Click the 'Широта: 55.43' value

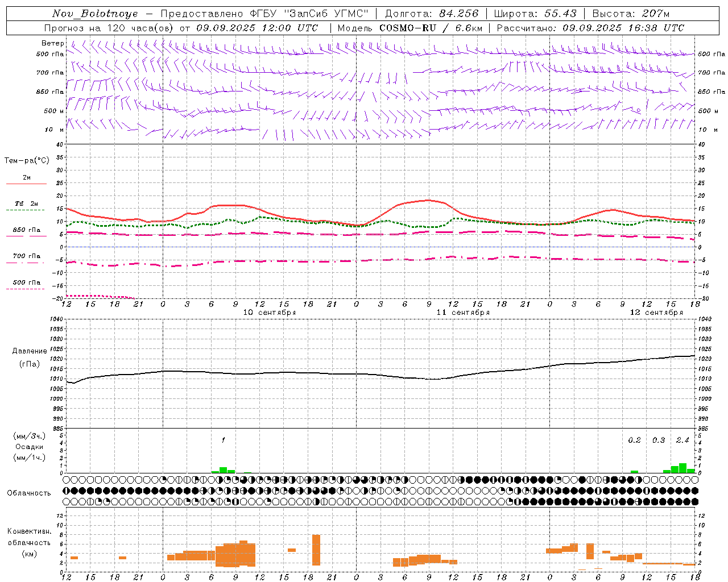pyautogui.click(x=535, y=14)
